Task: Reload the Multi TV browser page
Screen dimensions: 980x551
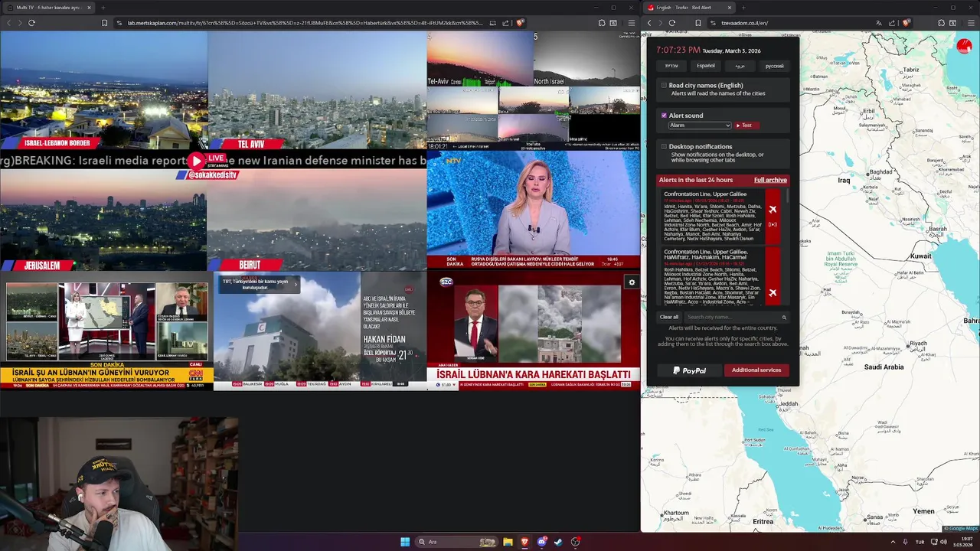Action: pyautogui.click(x=31, y=23)
